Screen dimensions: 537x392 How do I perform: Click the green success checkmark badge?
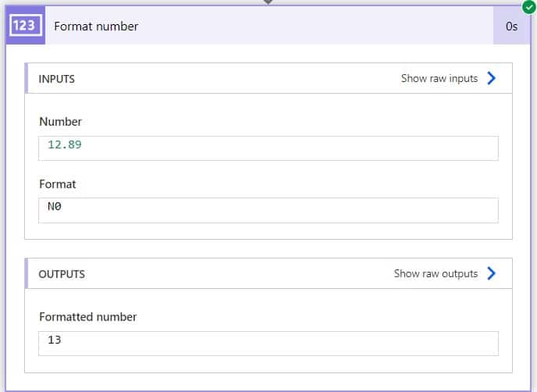(x=529, y=7)
